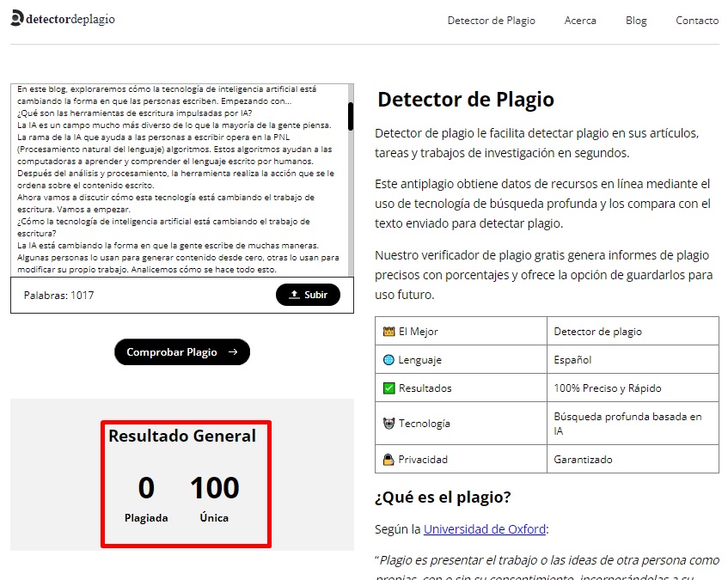728x580 pixels.
Task: Click the robot icon beside Tecnología
Action: tap(388, 424)
